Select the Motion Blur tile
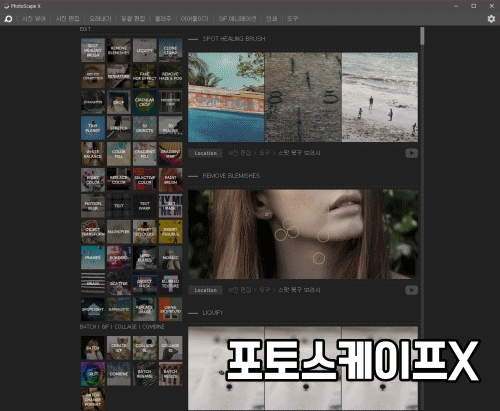 tap(93, 206)
